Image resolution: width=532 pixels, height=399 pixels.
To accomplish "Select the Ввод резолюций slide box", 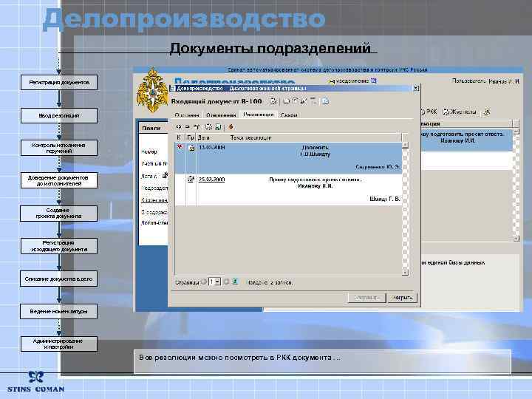I will (x=59, y=115).
